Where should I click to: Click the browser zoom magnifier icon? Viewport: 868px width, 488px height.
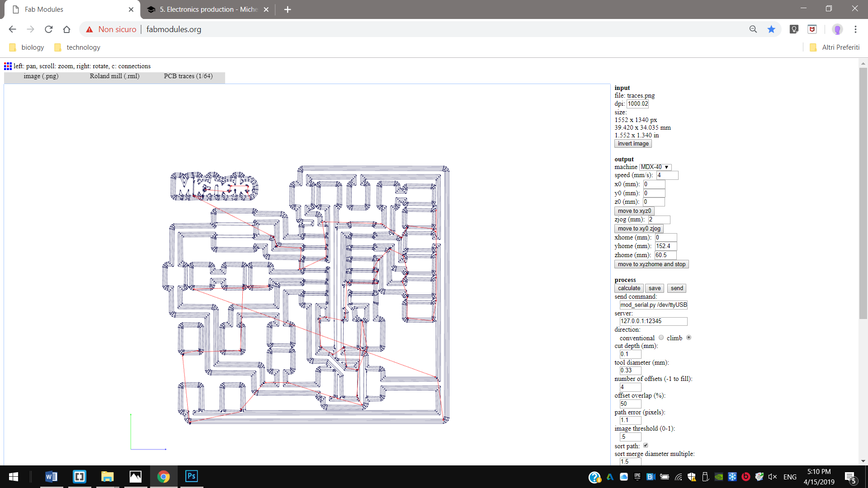pyautogui.click(x=753, y=29)
